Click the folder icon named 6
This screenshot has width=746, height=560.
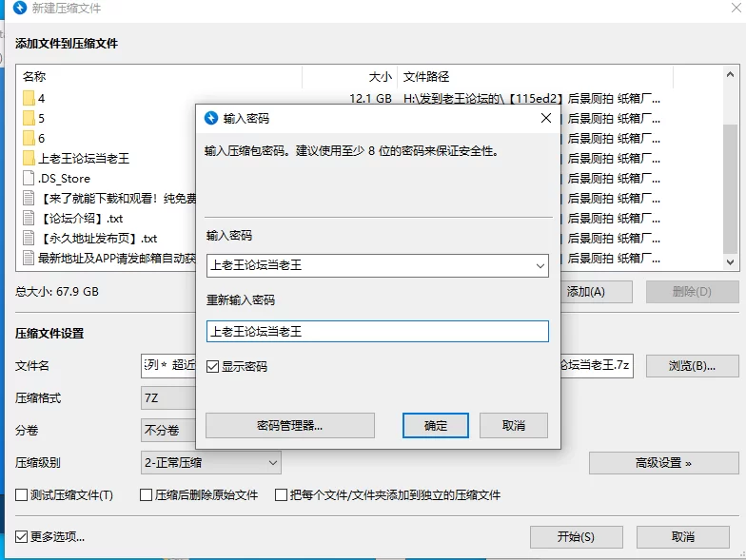pos(29,138)
